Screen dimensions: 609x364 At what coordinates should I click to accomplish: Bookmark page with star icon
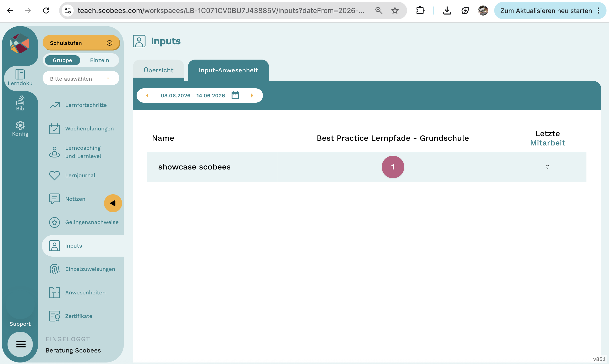pos(395,11)
